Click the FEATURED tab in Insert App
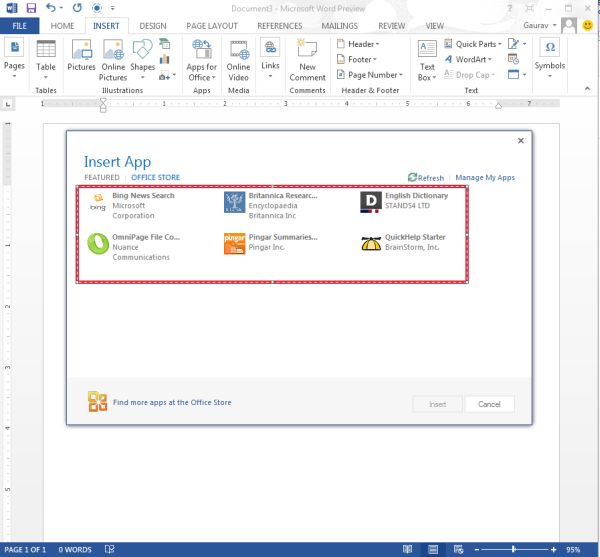 (x=102, y=178)
